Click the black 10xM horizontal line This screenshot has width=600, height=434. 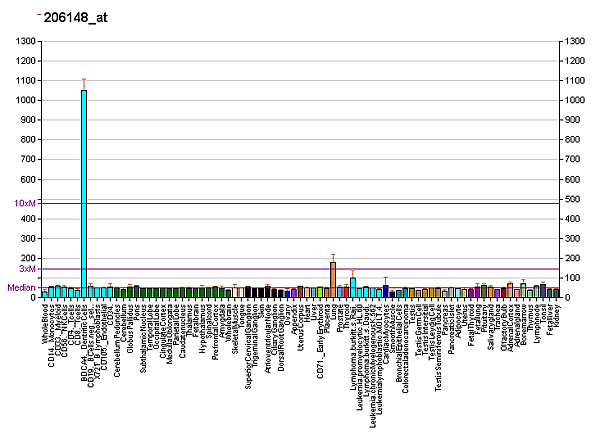300,203
